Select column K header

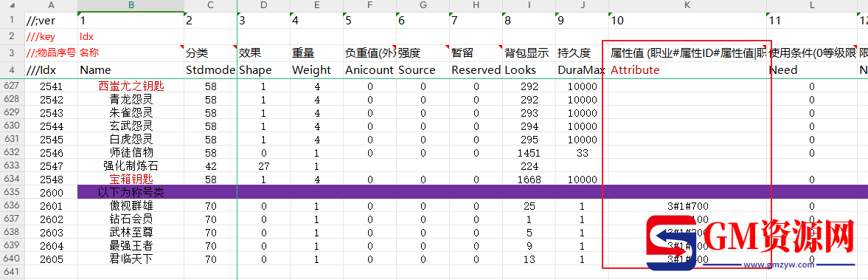pos(687,6)
